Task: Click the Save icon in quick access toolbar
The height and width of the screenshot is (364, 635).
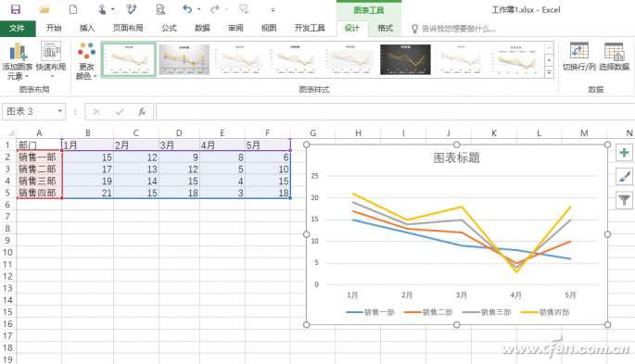Action: [x=16, y=9]
